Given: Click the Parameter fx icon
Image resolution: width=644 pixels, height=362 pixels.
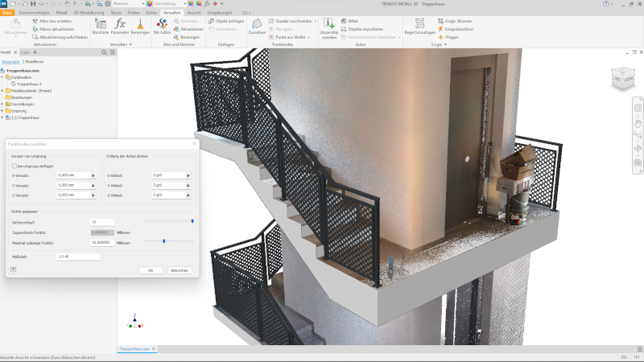Looking at the screenshot, I should [120, 27].
